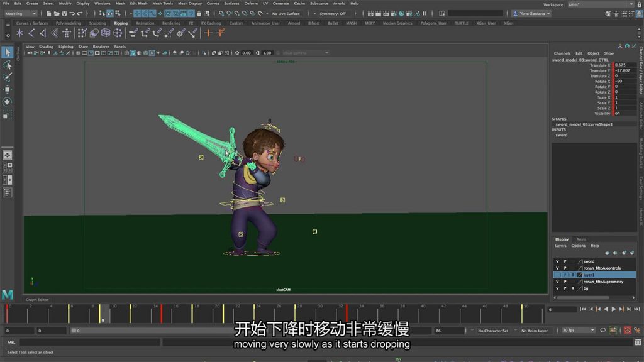Click the New Scene icon
This screenshot has width=644, height=362.
(x=48, y=14)
